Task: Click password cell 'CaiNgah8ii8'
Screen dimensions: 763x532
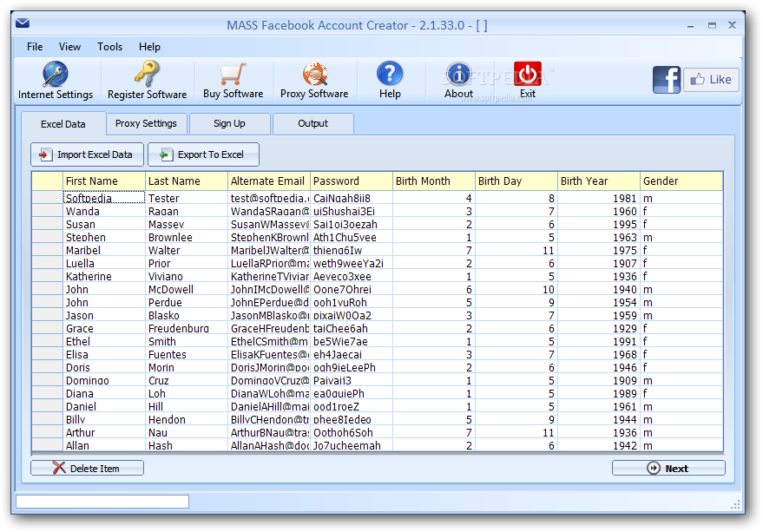Action: click(352, 198)
